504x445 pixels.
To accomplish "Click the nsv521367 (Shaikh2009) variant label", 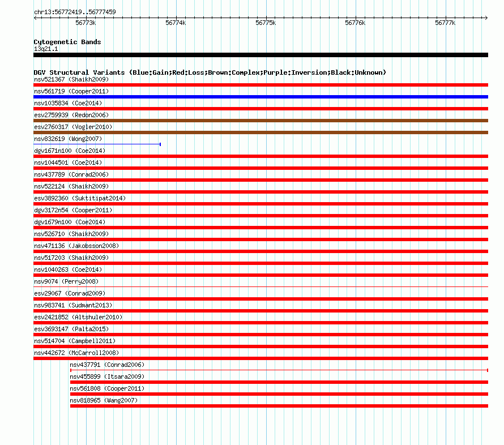I will click(71, 79).
